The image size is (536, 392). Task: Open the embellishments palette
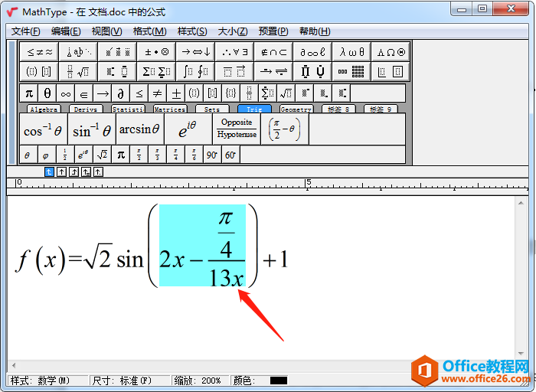[117, 52]
